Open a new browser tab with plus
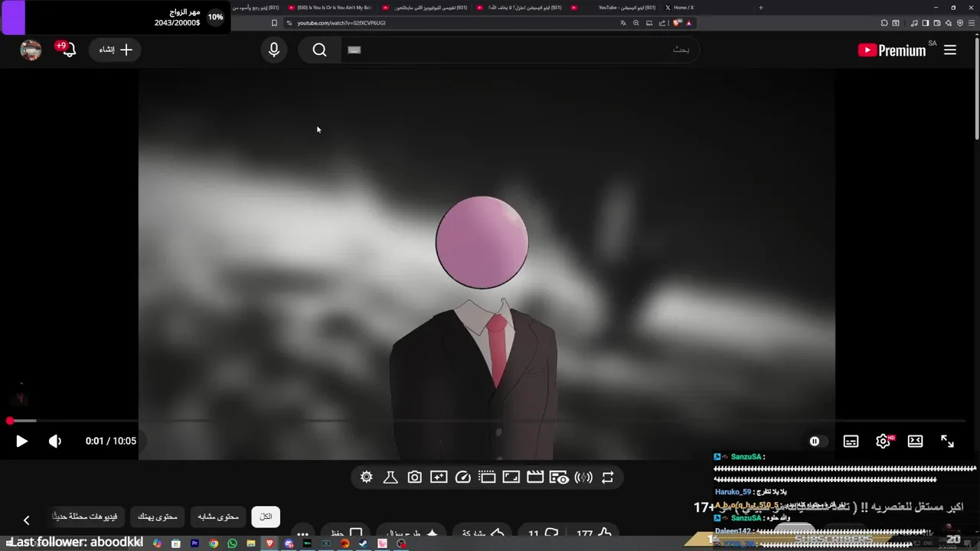The width and height of the screenshot is (980, 551). pyautogui.click(x=760, y=8)
